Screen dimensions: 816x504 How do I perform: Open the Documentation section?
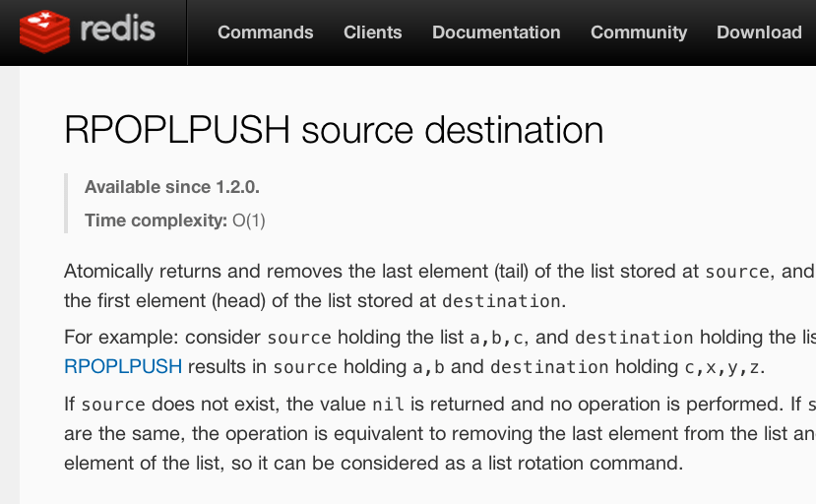pyautogui.click(x=496, y=32)
